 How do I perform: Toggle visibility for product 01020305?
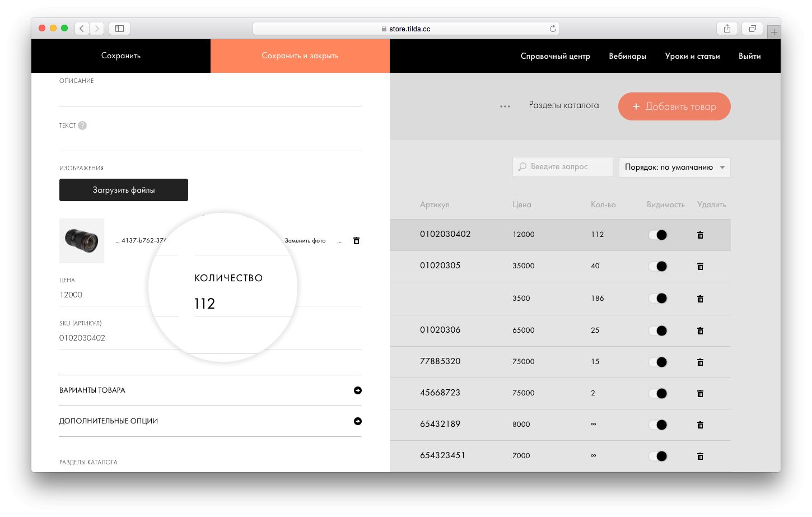click(x=658, y=266)
